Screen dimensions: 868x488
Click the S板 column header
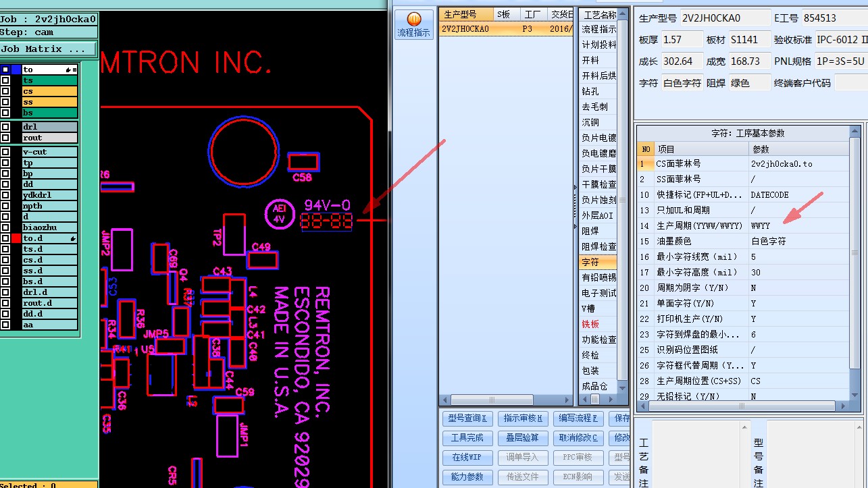coord(507,14)
